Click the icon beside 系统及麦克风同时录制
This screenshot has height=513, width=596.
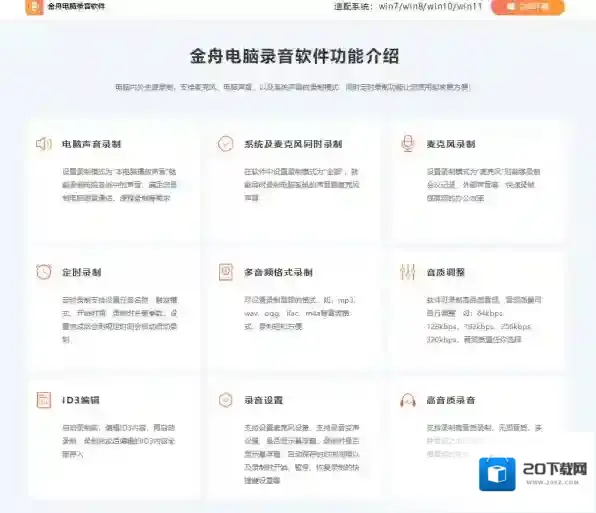pos(225,144)
